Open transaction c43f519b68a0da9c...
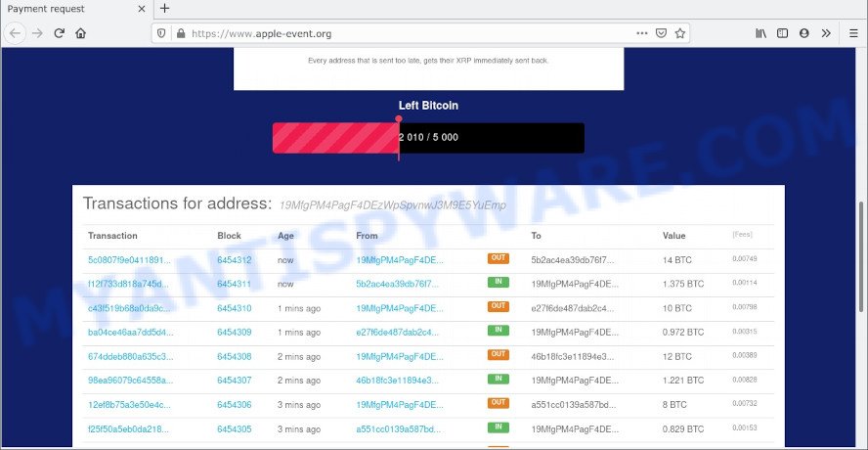 [129, 308]
